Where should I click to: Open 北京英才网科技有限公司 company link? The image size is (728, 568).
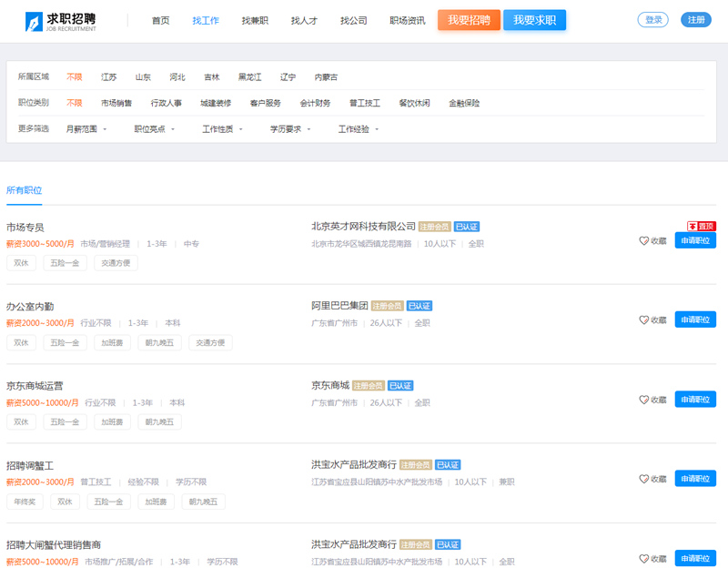tap(363, 227)
